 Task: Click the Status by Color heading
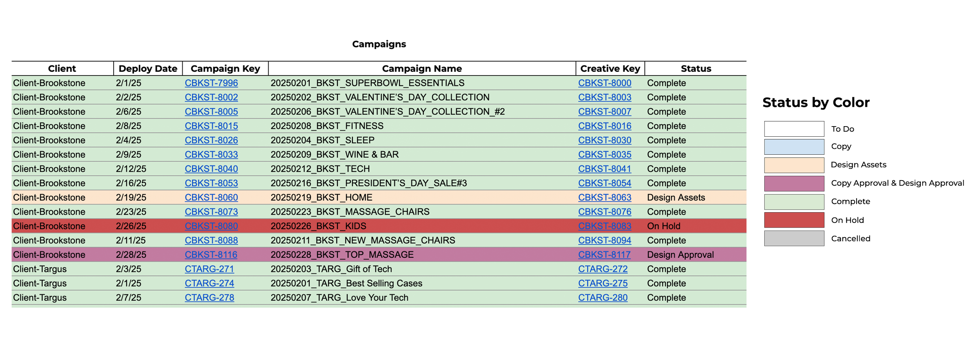click(816, 103)
